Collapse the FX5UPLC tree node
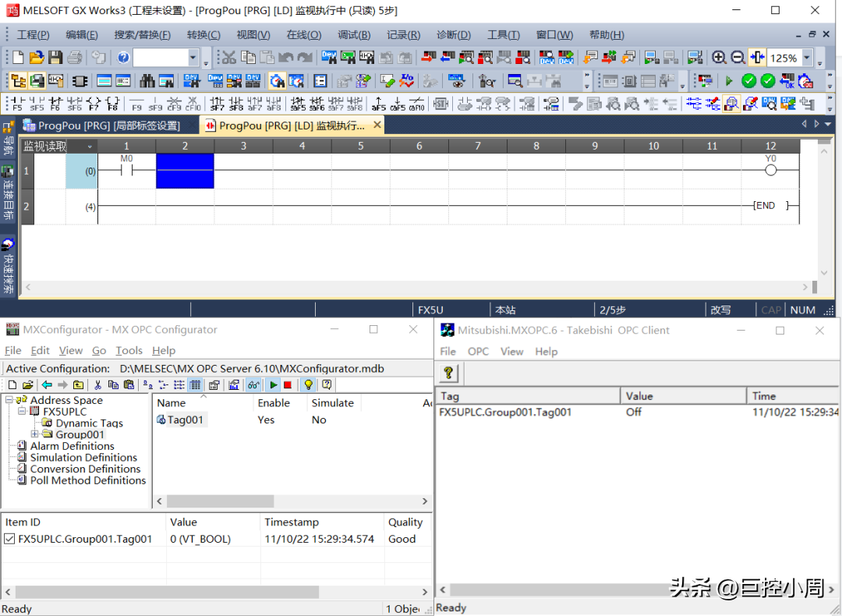This screenshot has height=616, width=842. click(x=22, y=412)
